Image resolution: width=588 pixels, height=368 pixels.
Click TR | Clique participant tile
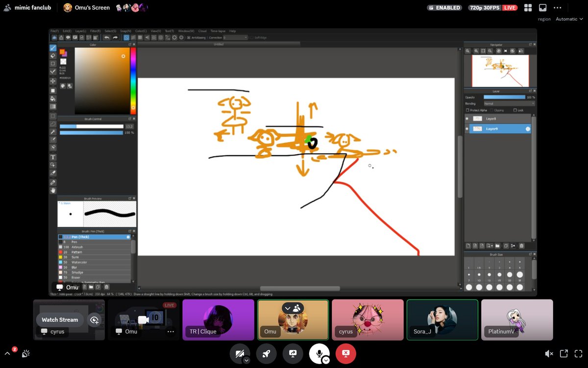(x=218, y=320)
